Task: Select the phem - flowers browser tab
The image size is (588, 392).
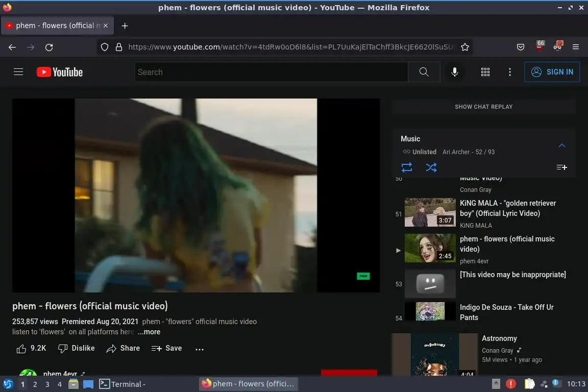Action: [57, 26]
